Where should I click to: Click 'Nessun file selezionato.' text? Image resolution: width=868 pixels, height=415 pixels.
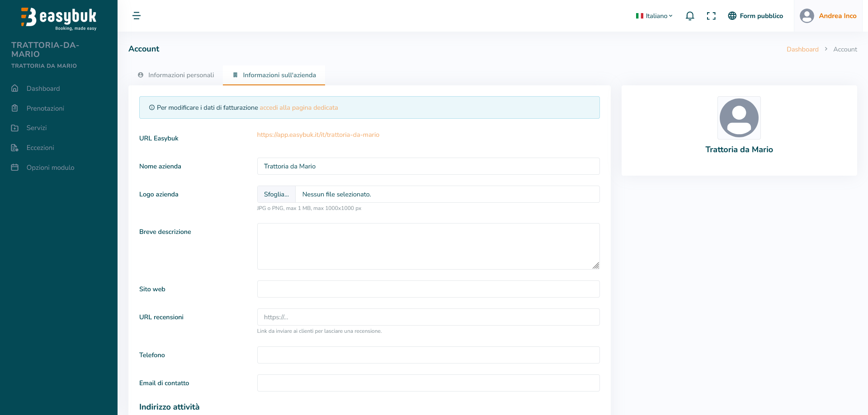tap(336, 194)
